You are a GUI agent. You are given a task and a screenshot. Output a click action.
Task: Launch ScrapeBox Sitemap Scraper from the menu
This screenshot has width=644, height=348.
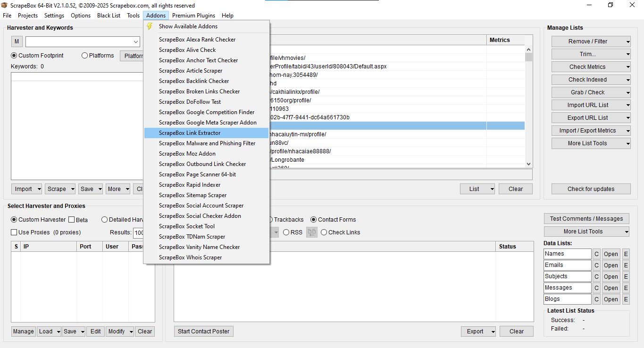tap(206, 195)
